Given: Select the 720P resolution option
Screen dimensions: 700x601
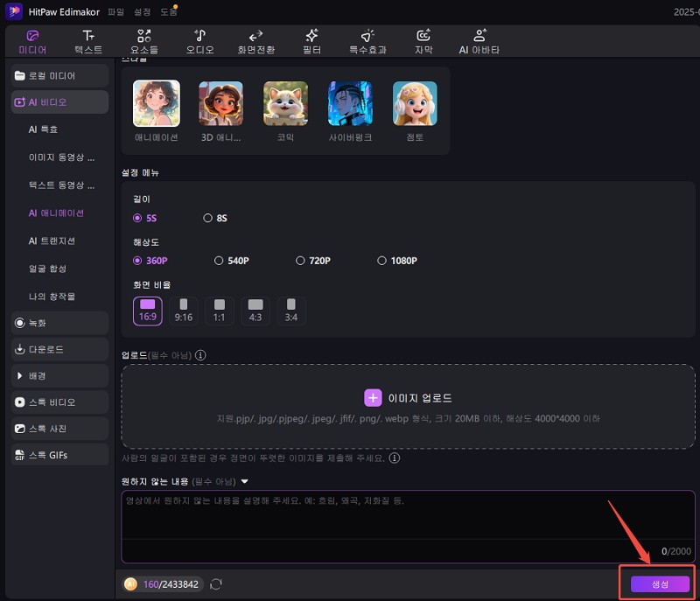Looking at the screenshot, I should pos(300,261).
